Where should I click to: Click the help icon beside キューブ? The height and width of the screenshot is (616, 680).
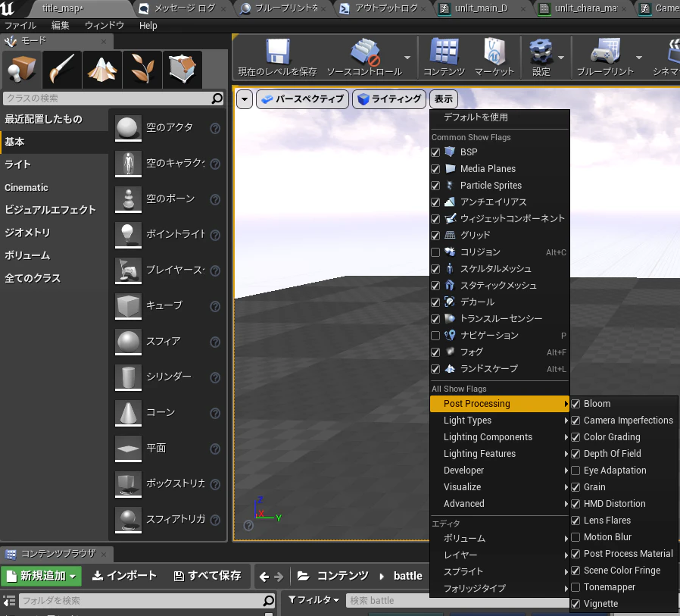pyautogui.click(x=215, y=306)
